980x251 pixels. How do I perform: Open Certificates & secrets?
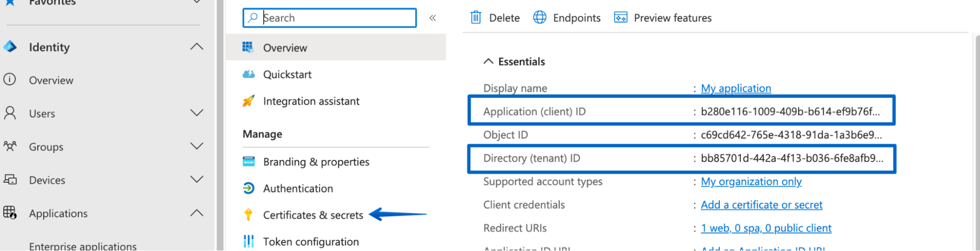tap(313, 215)
